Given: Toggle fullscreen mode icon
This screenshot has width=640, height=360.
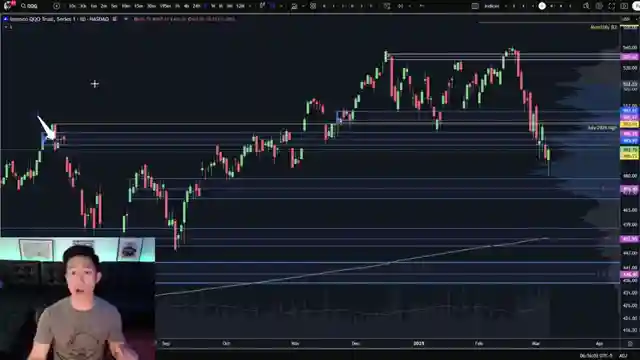Looking at the screenshot, I should (x=611, y=6).
